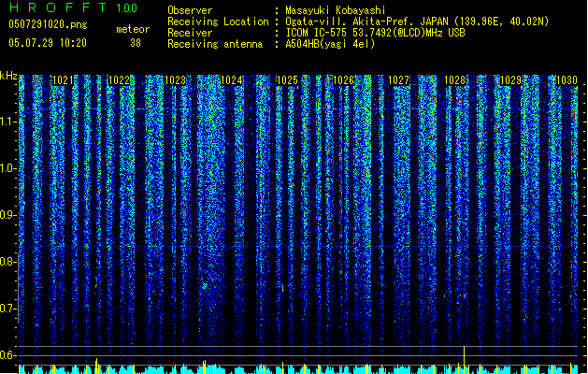Click the ICOM IC-575 receiver value
Screen dimensions: 588x374
pyautogui.click(x=375, y=33)
